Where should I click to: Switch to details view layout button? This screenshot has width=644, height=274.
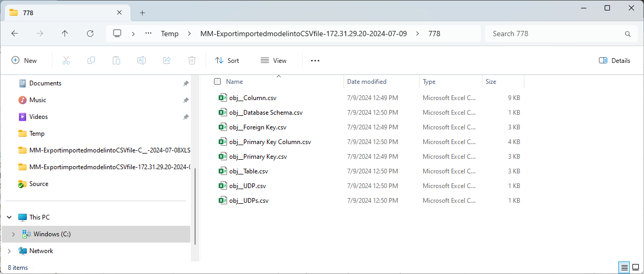624,267
